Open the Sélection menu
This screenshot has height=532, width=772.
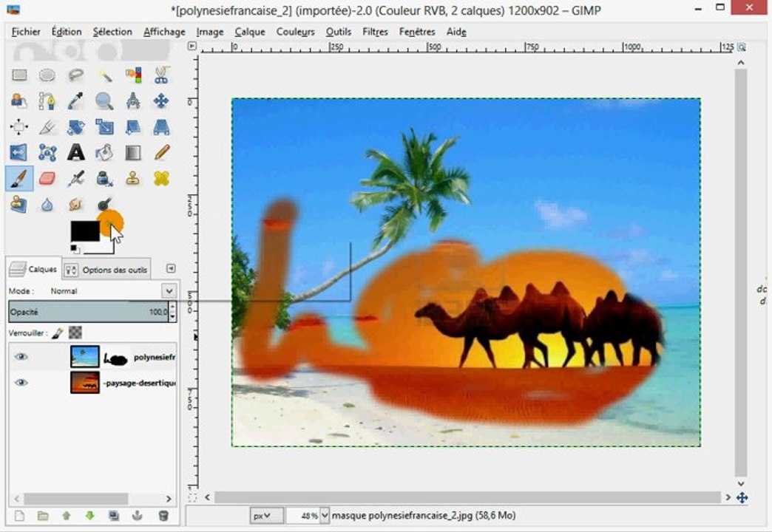(112, 32)
